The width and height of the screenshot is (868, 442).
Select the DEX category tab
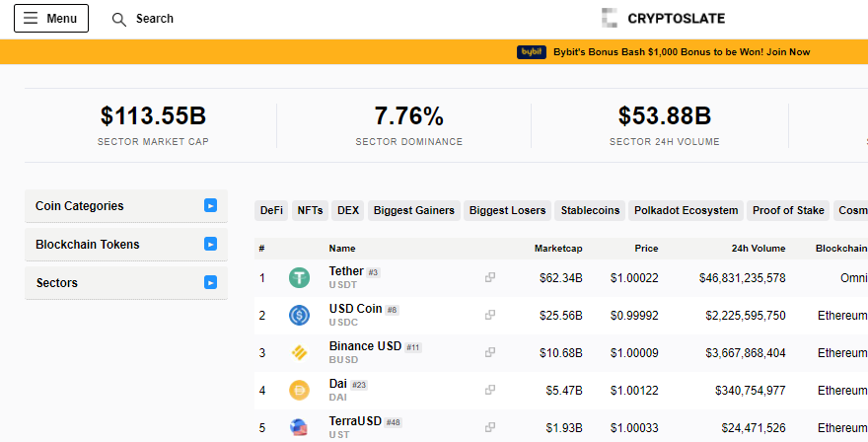click(x=348, y=210)
